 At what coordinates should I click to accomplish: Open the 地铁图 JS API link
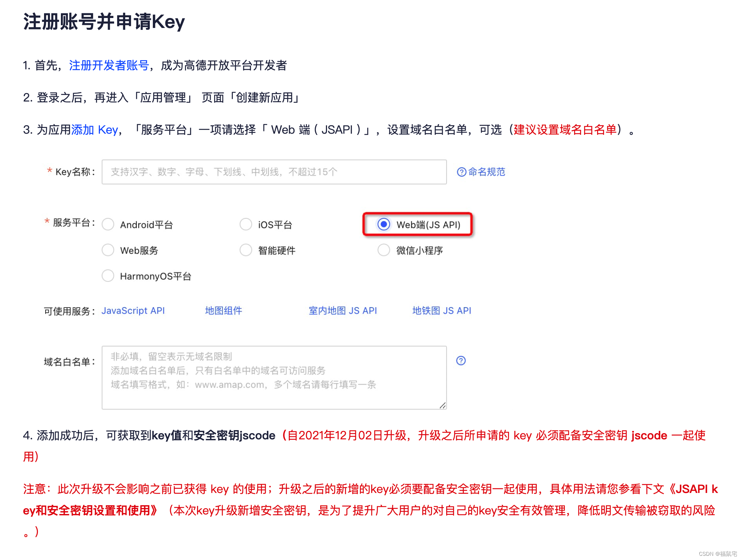click(442, 311)
